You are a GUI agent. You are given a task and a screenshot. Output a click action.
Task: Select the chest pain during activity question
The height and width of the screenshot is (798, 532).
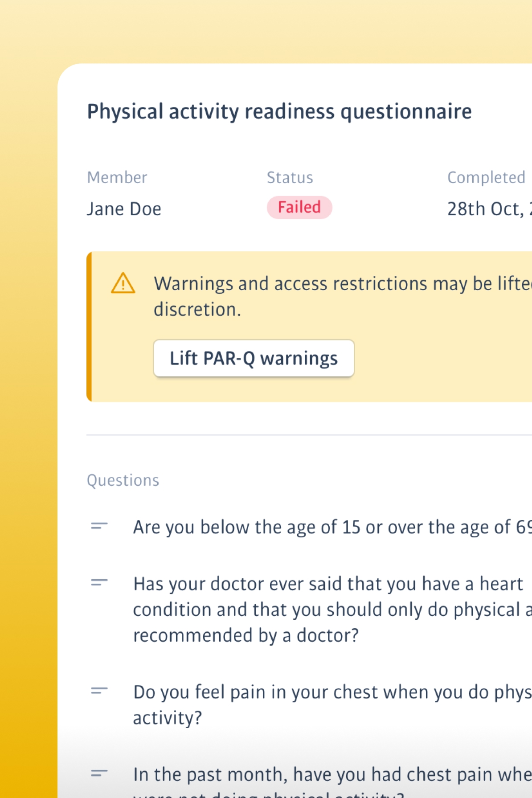332,705
